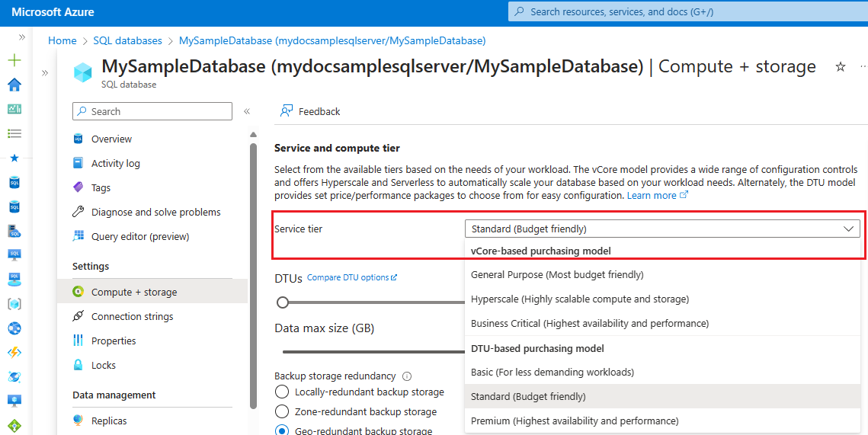
Task: Open the Virtual machines monitor icon in left rail
Action: click(14, 401)
